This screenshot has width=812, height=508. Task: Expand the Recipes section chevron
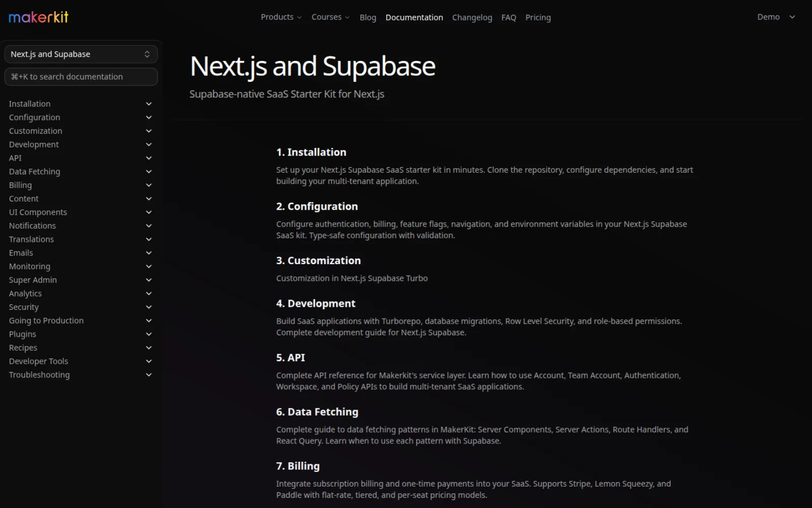coord(149,347)
